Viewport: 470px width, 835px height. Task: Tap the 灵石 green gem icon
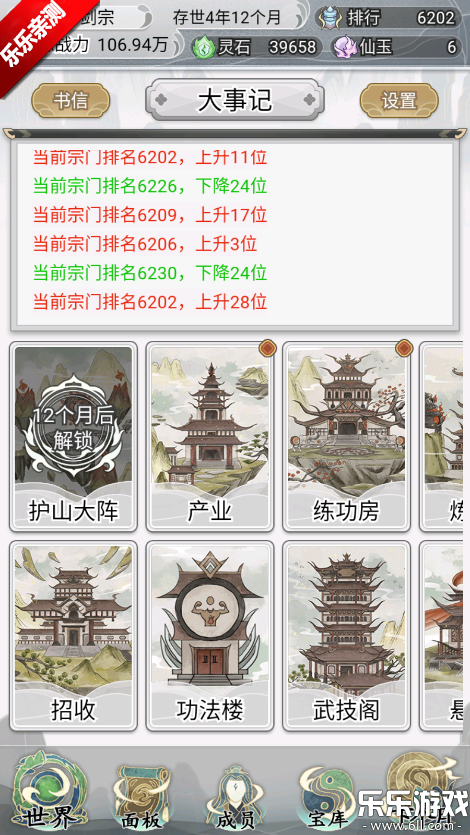(203, 48)
